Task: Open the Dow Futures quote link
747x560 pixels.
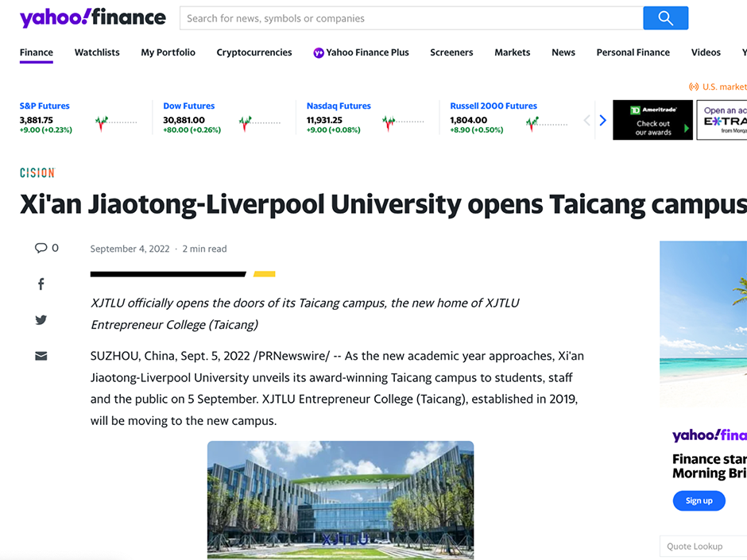Action: point(188,106)
